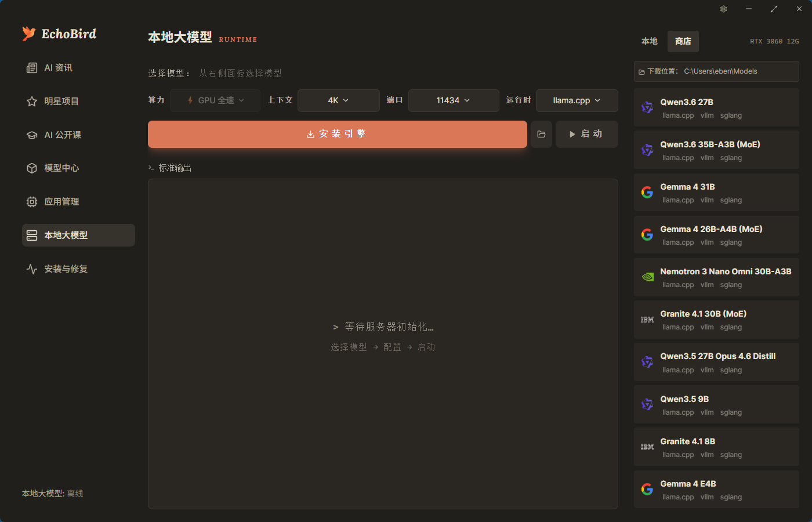Click Qwen3.6 35B-A3B (MoE) model name
The height and width of the screenshot is (522, 812).
(710, 144)
